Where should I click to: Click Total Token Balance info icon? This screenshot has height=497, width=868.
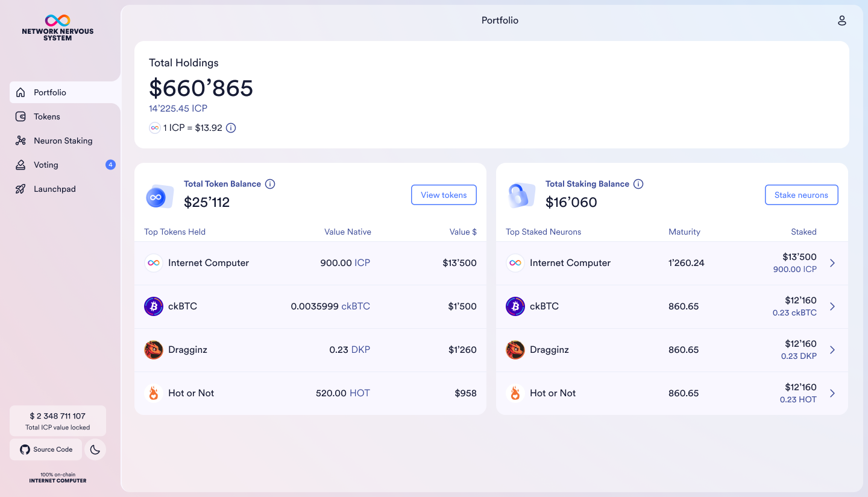pyautogui.click(x=270, y=184)
